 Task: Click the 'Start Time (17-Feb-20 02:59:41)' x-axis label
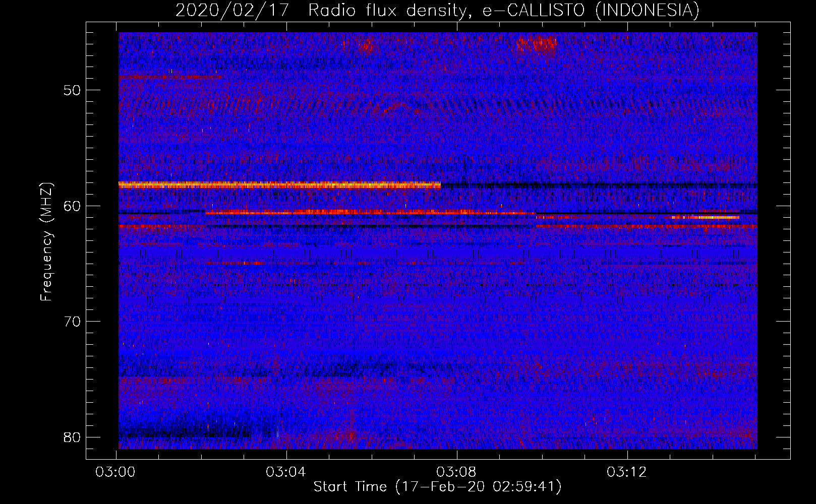438,487
